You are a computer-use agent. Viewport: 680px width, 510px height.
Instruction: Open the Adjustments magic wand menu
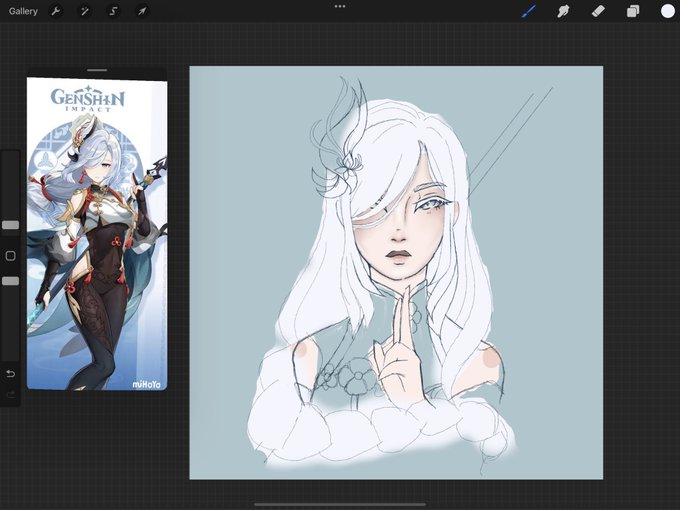85,11
